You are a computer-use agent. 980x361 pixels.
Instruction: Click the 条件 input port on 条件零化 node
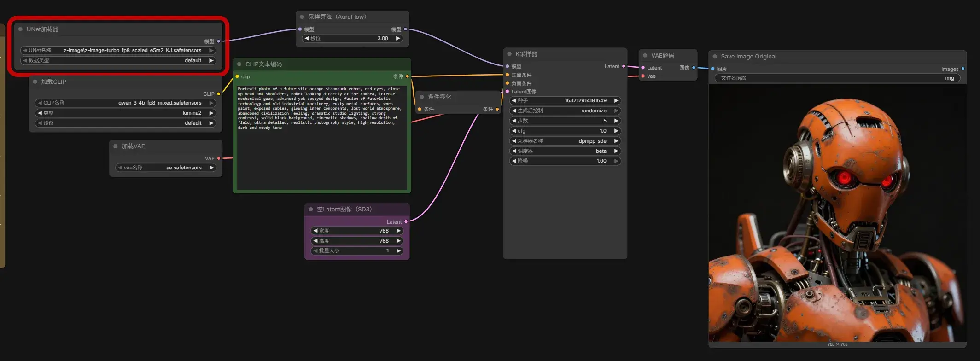tap(420, 109)
